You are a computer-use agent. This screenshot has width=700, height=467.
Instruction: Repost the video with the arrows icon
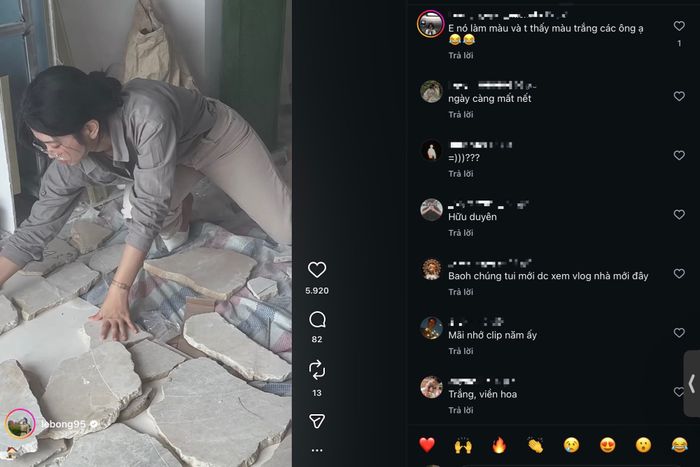point(317,370)
